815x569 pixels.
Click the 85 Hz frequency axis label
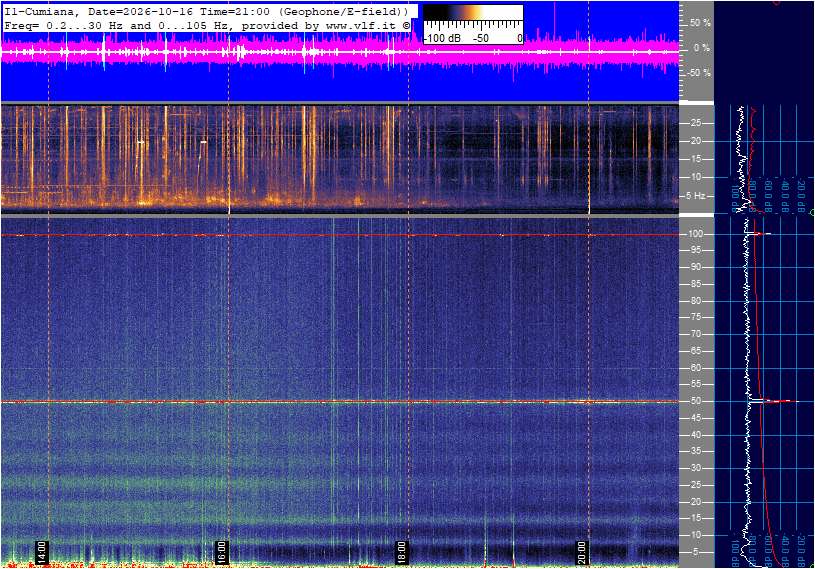click(695, 284)
